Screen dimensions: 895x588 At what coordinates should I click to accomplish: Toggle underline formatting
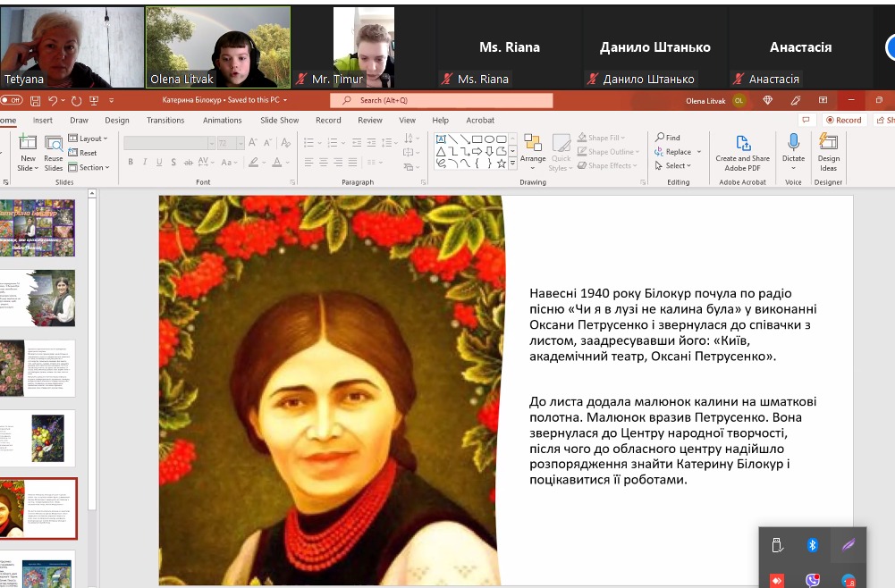(159, 162)
